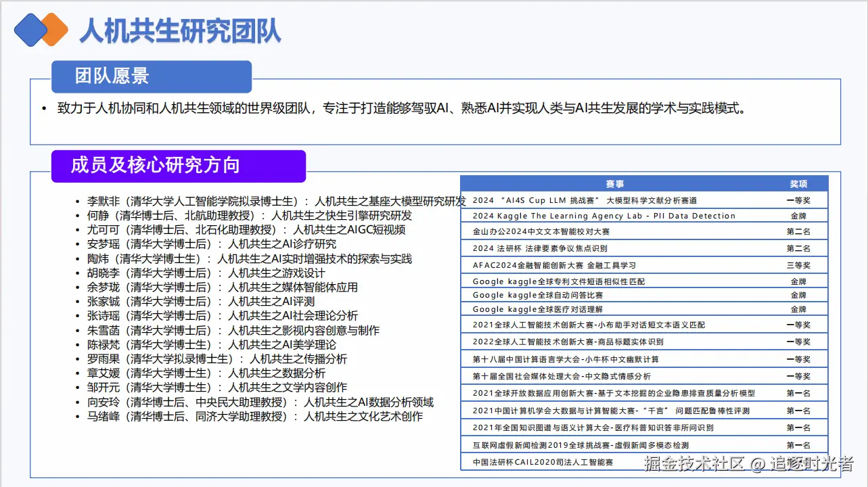Click the slide title 人机共生研究团队
The height and width of the screenshot is (487, 868).
click(x=181, y=30)
